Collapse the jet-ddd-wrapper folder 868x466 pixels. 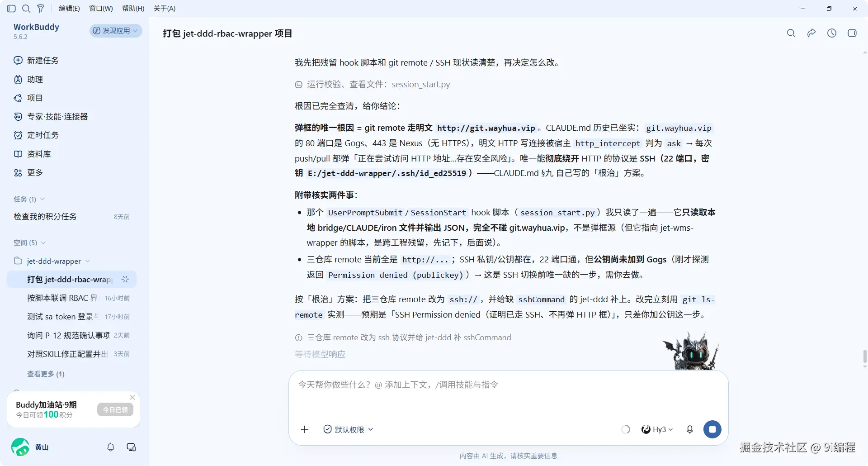pos(87,261)
